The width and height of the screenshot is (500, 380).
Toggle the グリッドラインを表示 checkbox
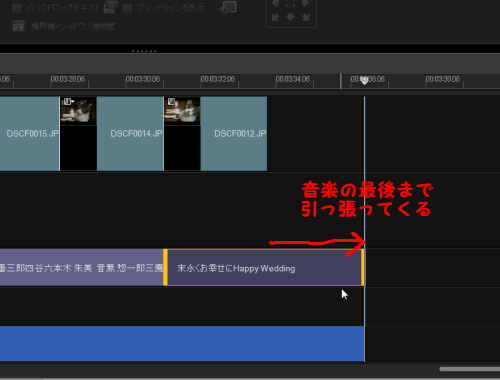(x=127, y=8)
